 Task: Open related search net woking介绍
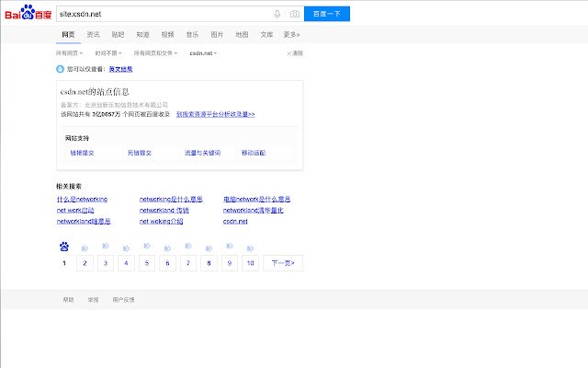click(x=162, y=221)
